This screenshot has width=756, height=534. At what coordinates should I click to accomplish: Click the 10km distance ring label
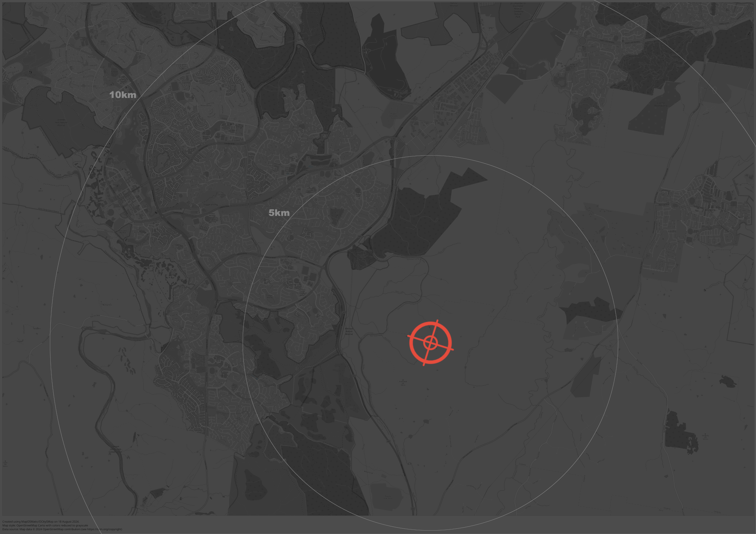122,95
